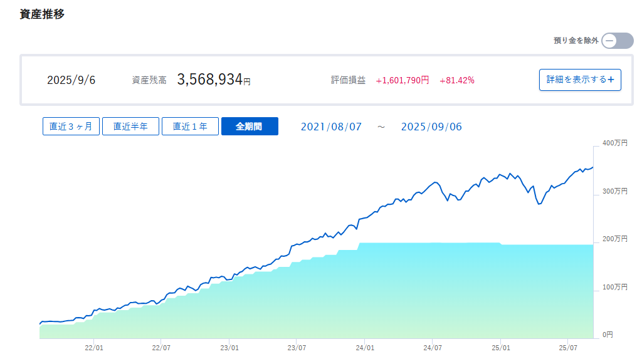Toggle the 預り金を除外 switch
This screenshot has height=364, width=642.
point(618,41)
